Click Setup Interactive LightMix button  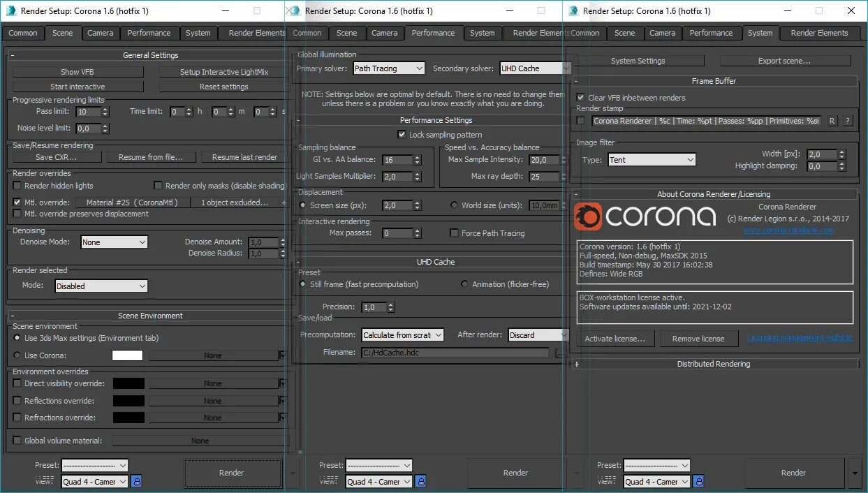click(223, 72)
